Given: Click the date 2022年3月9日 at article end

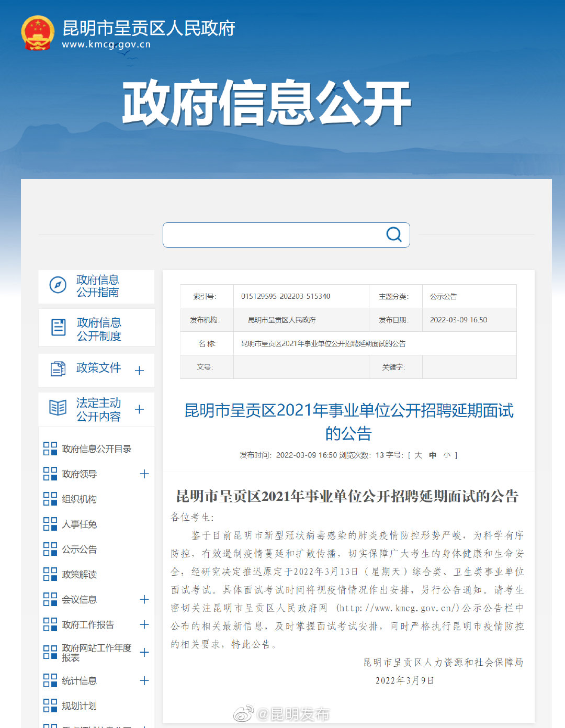Looking at the screenshot, I should click(405, 681).
